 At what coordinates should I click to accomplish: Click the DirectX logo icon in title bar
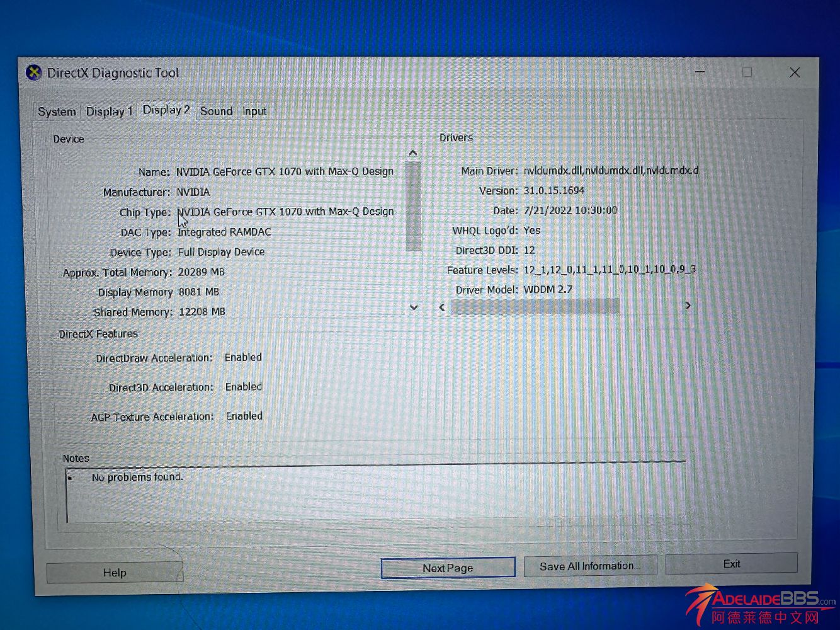[x=33, y=72]
